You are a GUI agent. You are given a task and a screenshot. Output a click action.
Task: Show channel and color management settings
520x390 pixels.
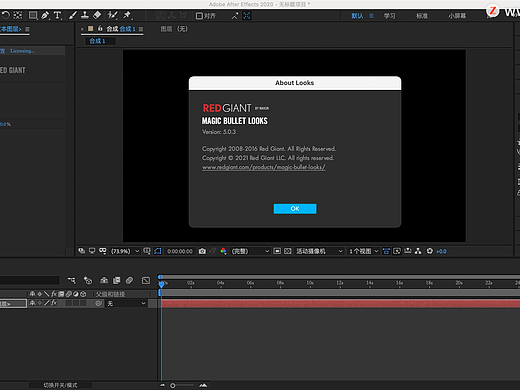point(223,251)
